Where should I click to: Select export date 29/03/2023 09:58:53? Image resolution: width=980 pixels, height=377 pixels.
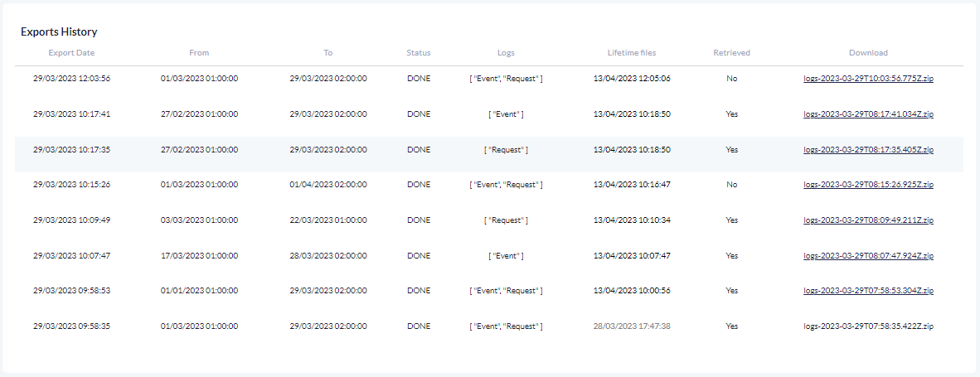tap(72, 291)
